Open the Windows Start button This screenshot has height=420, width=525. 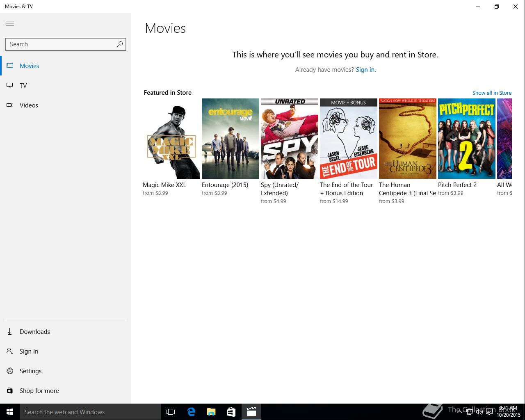10,412
